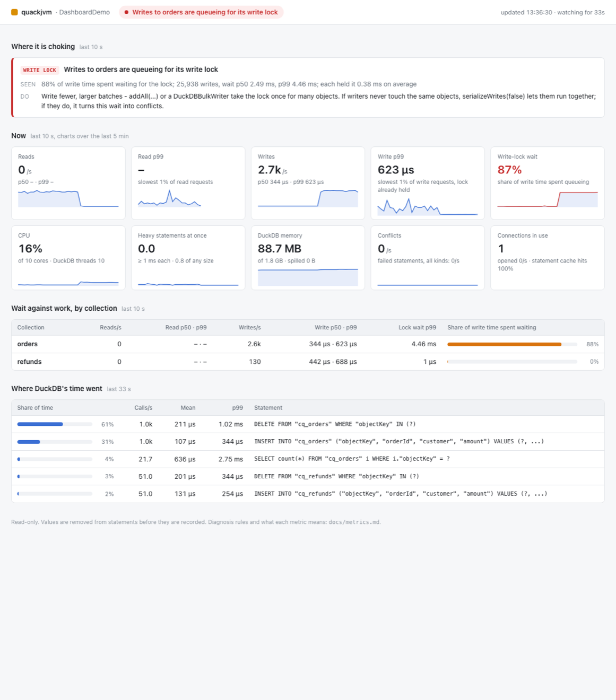Click the Calls/s column header
Screen dimensions: 616x700
point(143,408)
